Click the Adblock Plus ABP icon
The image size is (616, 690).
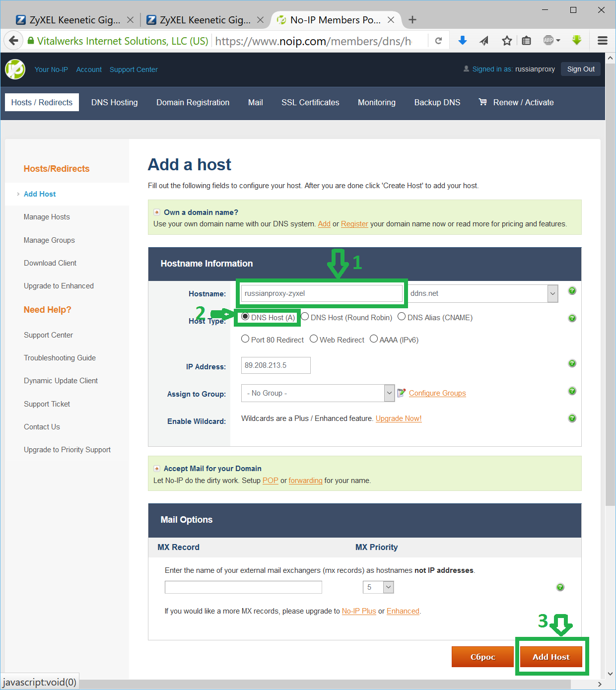548,40
